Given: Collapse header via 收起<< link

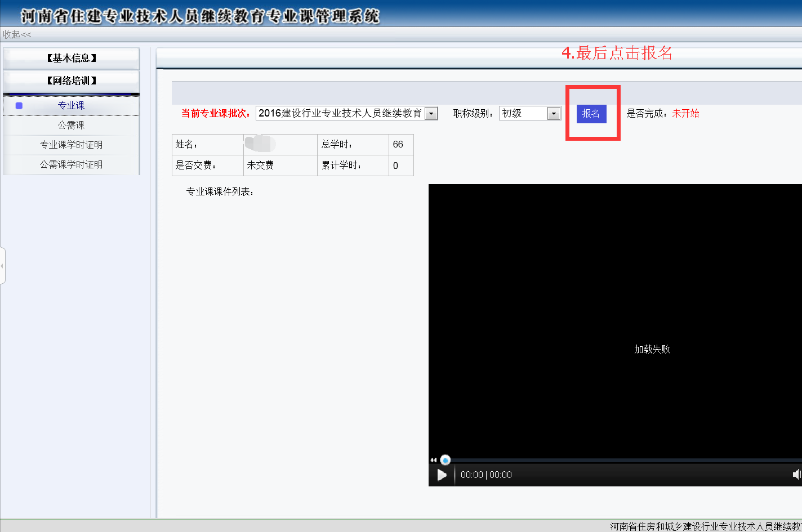Looking at the screenshot, I should (x=17, y=34).
